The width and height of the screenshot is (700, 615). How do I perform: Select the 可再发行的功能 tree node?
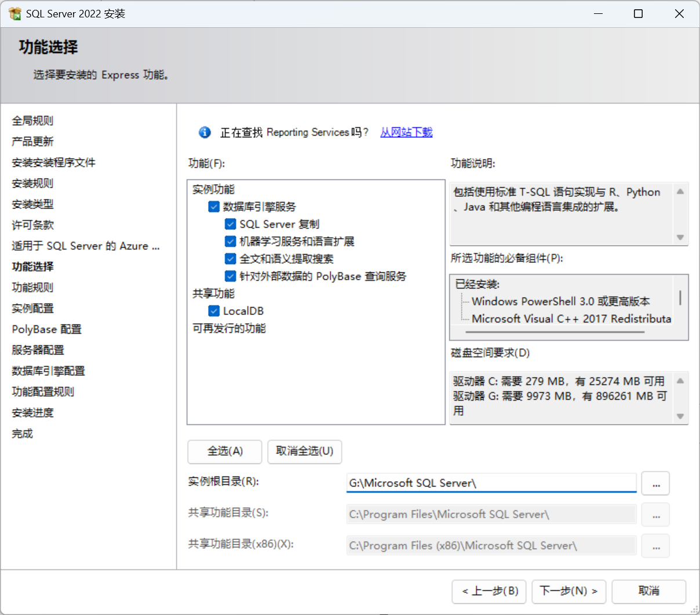(x=229, y=328)
